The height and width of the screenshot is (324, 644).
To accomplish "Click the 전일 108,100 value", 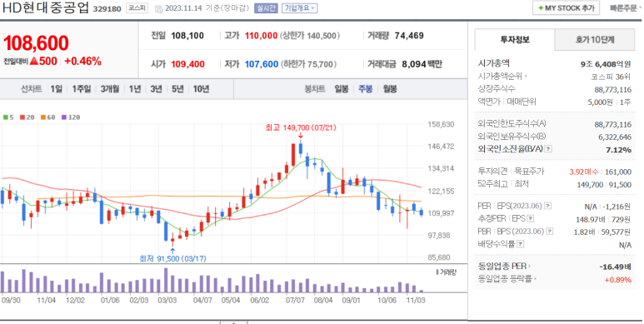I will coord(187,36).
